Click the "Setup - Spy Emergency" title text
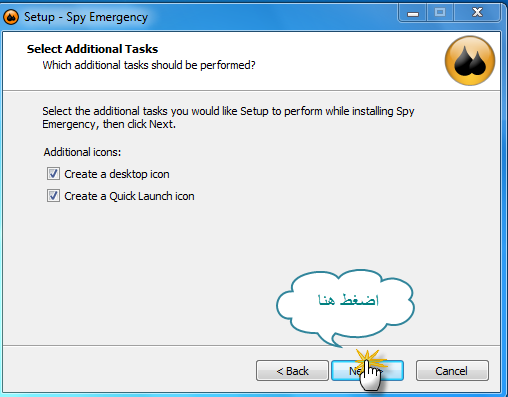This screenshot has height=397, width=508. click(86, 17)
